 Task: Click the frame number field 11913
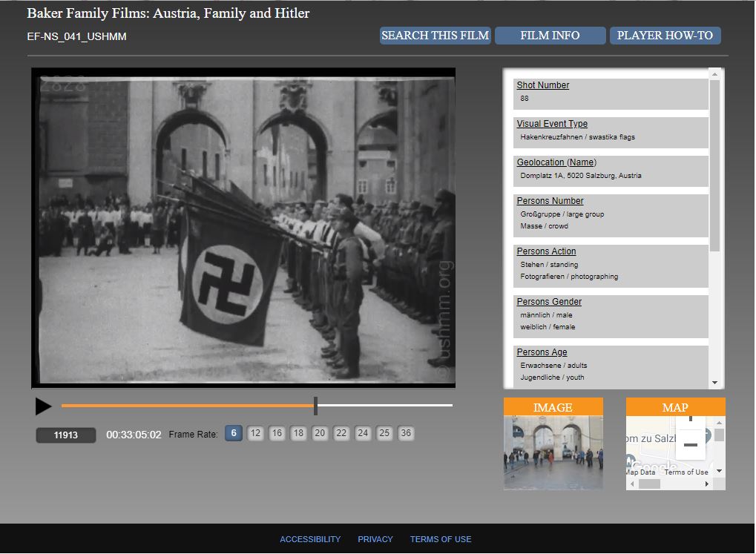[x=66, y=435]
